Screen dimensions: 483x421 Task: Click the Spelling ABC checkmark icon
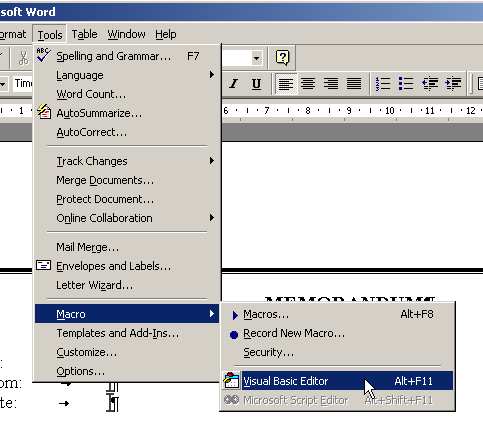coord(44,55)
